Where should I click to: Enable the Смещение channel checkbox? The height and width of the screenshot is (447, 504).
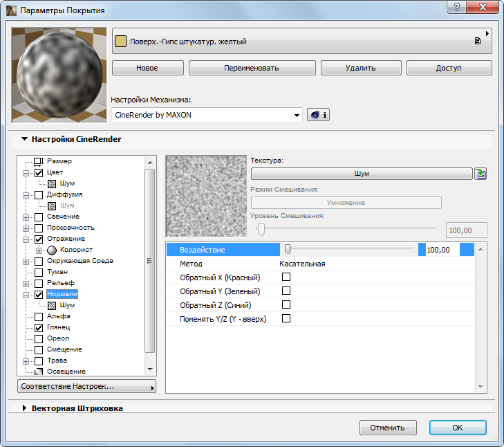39,350
